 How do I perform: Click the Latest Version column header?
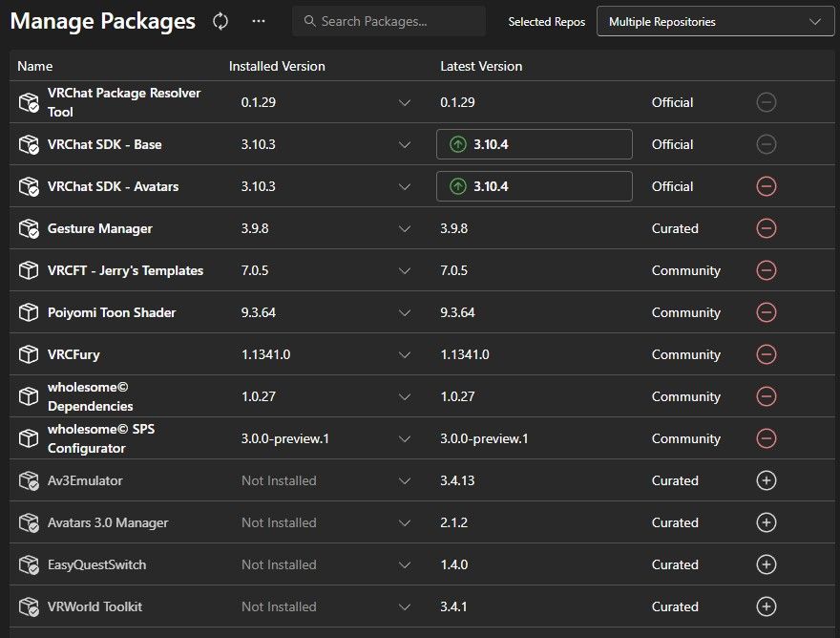coord(481,66)
